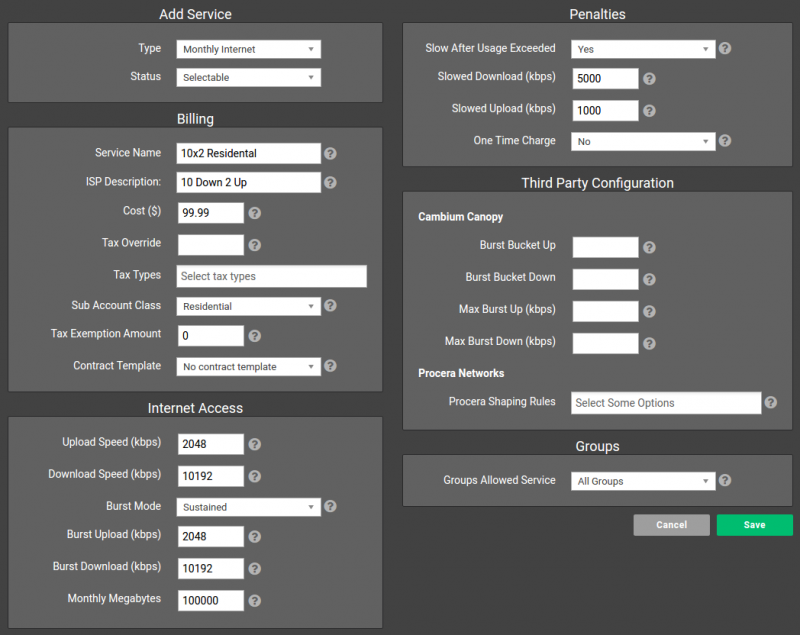The height and width of the screenshot is (635, 800).
Task: Cancel adding this service
Action: [x=671, y=525]
